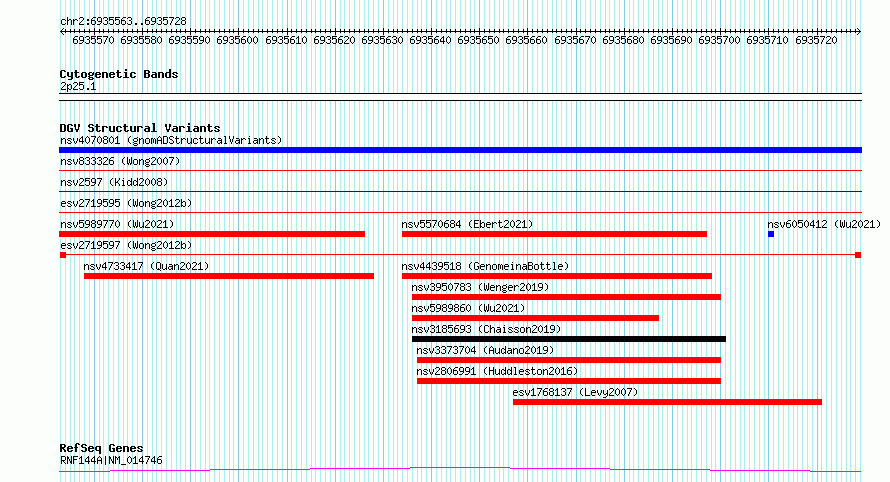Viewport: 890px width, 482px height.
Task: Click the chr2:6935563..6935728 region label
Action: 123,22
